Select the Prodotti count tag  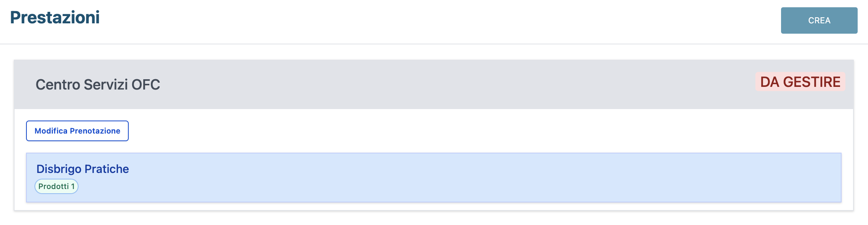coord(57,186)
